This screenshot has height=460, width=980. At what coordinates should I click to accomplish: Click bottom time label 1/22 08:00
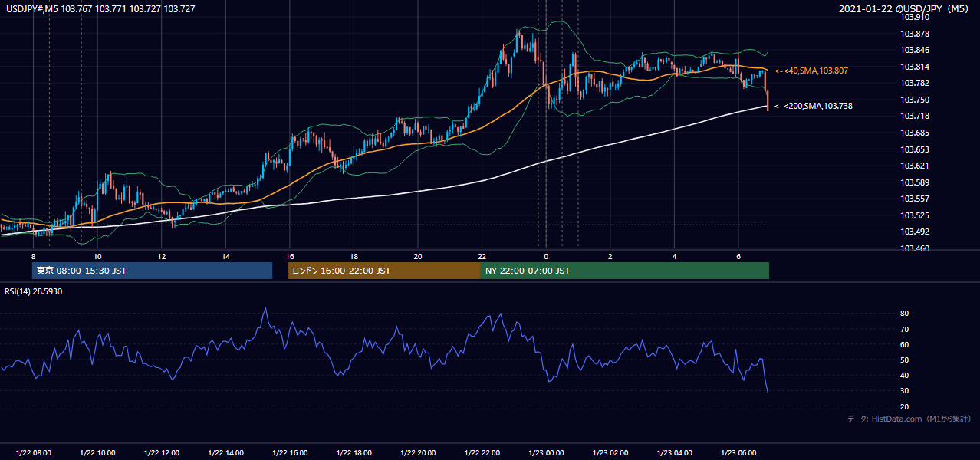pos(33,453)
